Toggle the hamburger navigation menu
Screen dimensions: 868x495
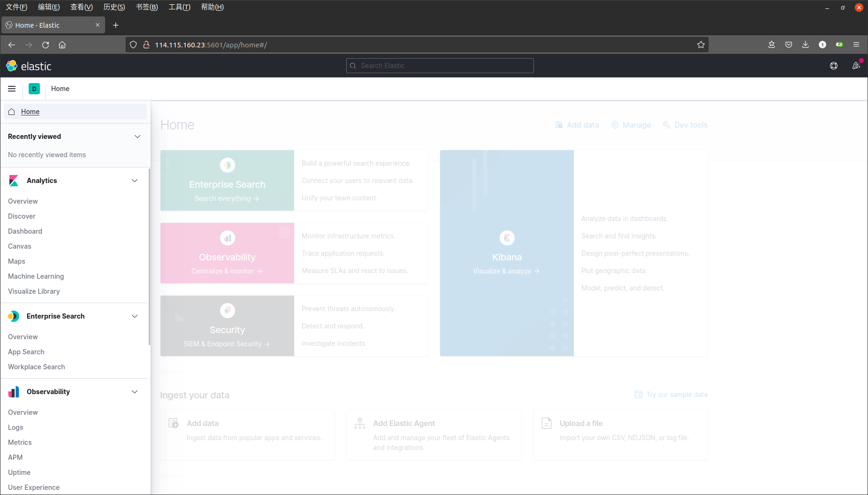[12, 89]
